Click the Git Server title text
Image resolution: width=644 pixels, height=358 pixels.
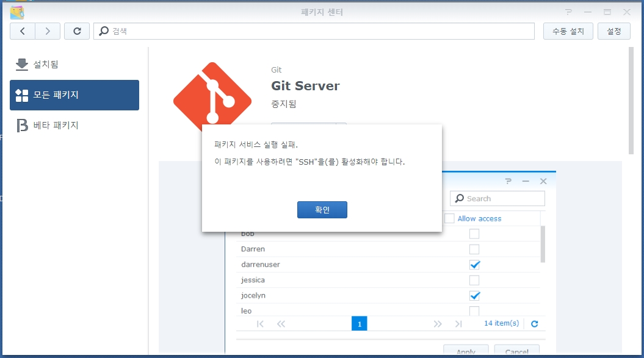point(305,86)
